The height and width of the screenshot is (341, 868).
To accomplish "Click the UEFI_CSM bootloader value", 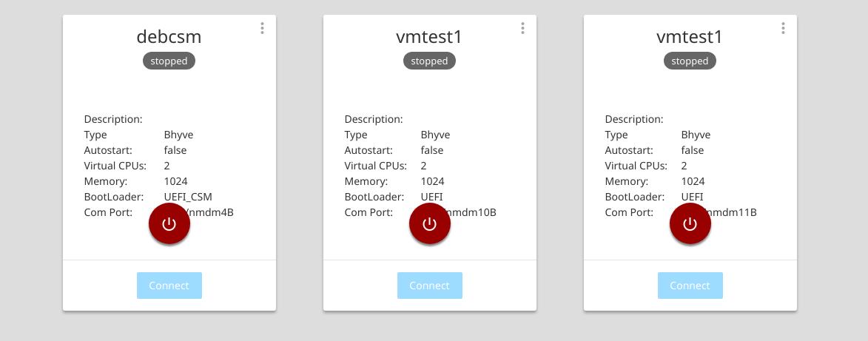I will 188,197.
